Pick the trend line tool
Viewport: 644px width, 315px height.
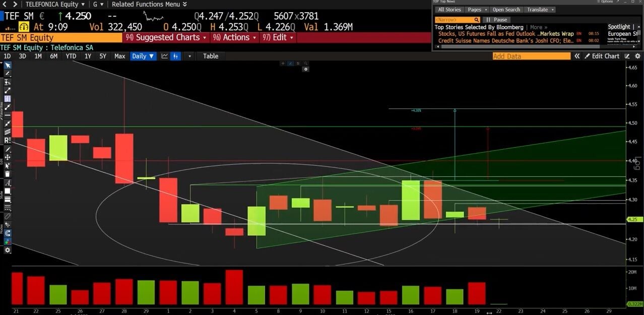(8, 91)
